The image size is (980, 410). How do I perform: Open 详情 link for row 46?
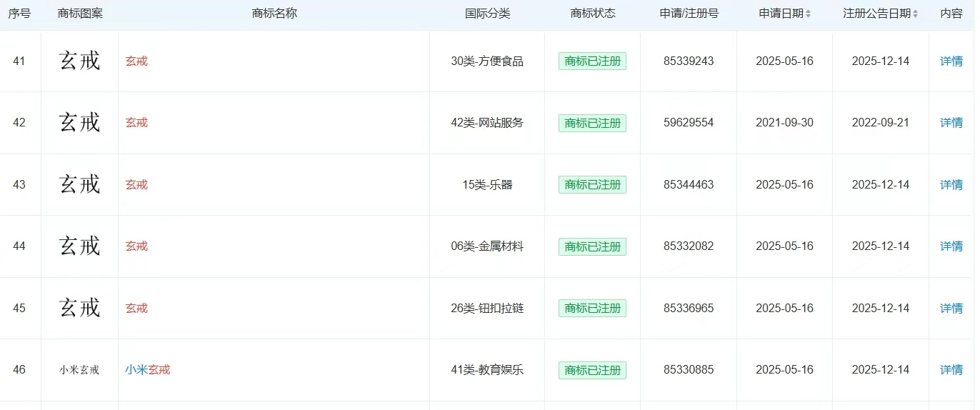pos(951,370)
